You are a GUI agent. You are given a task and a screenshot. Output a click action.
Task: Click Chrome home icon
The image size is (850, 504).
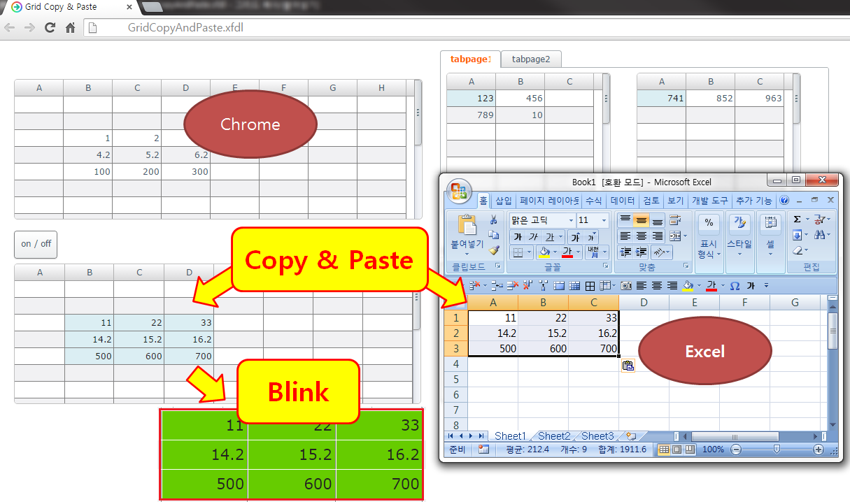tap(70, 28)
